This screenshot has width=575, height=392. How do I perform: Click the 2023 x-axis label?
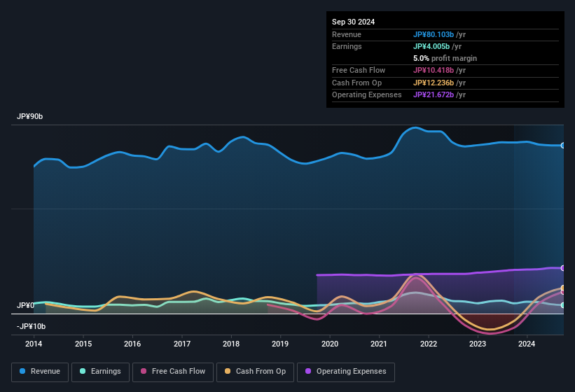478,344
